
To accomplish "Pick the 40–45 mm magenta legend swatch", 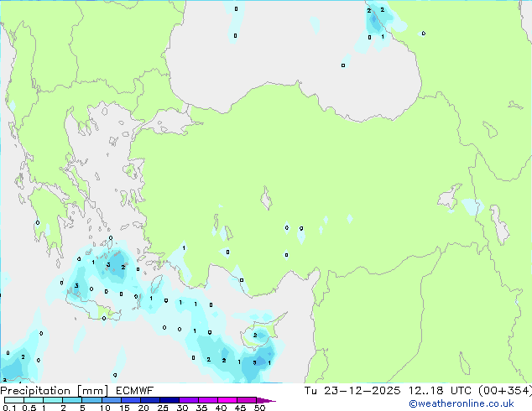I will [227, 400].
